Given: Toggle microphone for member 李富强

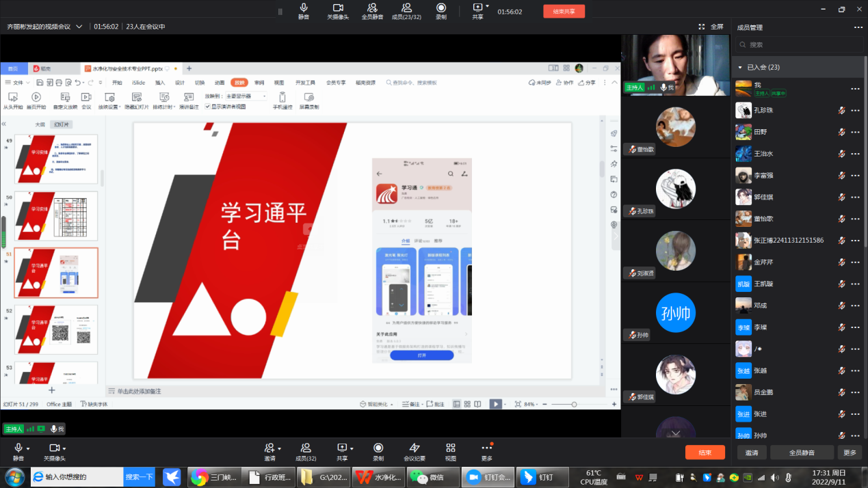Looking at the screenshot, I should [x=842, y=176].
